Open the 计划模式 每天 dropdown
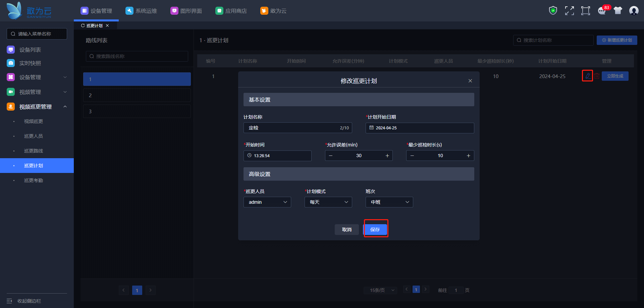The height and width of the screenshot is (308, 644). (328, 202)
